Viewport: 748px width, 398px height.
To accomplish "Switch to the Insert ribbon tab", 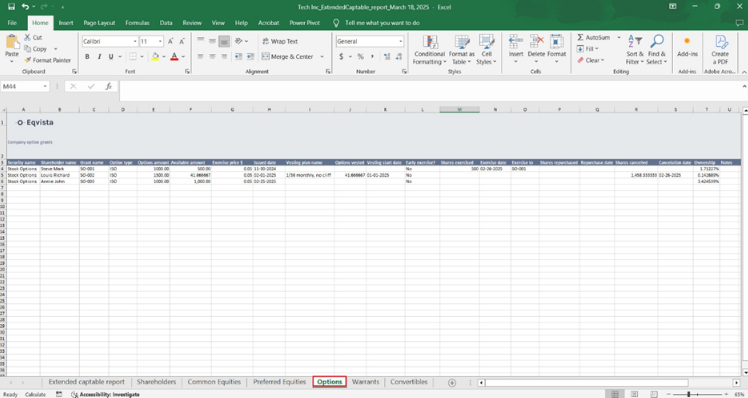I will click(x=66, y=22).
